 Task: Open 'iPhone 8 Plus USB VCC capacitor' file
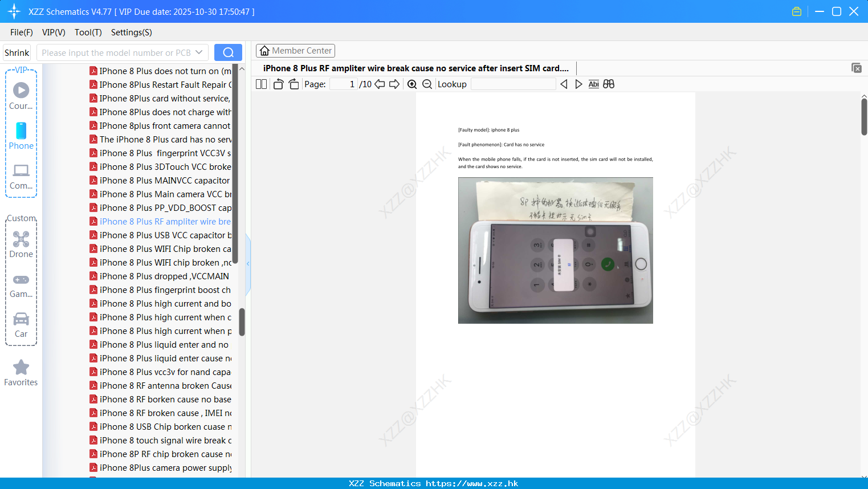tap(161, 235)
